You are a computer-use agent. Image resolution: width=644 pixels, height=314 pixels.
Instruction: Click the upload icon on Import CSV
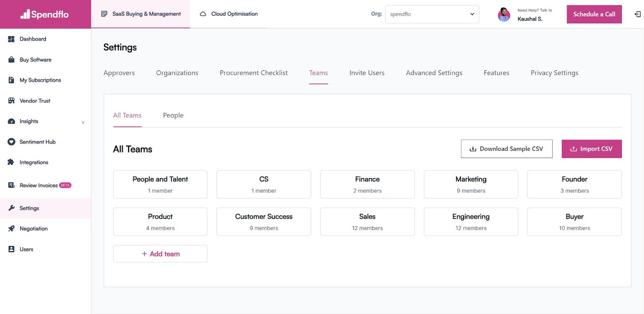click(574, 149)
